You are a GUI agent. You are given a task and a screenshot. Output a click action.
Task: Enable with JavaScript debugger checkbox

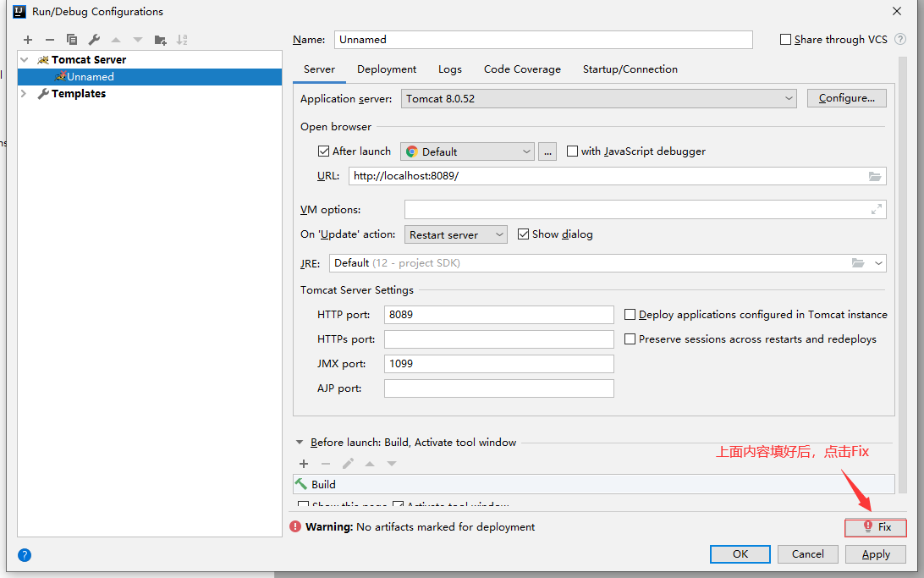[x=572, y=151]
